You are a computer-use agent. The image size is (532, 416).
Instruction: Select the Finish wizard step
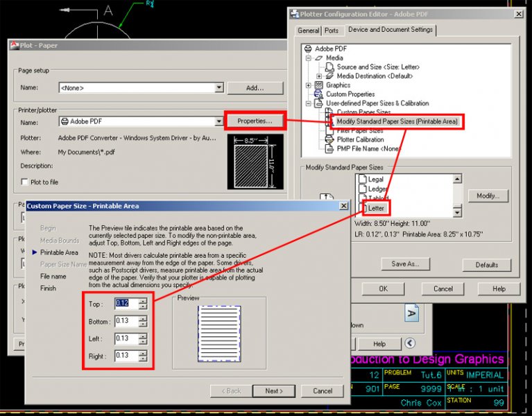tap(48, 288)
